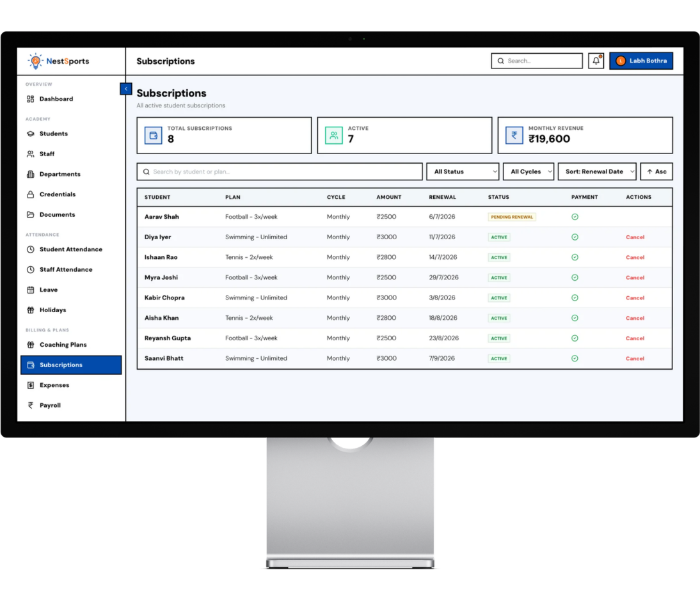Click the Labh Bothra avatar icon
Image resolution: width=700 pixels, height=600 pixels.
tap(621, 61)
